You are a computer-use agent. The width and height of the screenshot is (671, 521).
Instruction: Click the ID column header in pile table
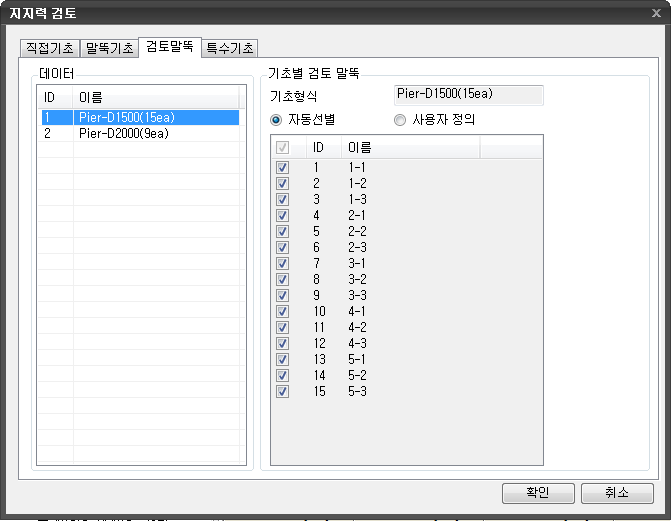[319, 148]
